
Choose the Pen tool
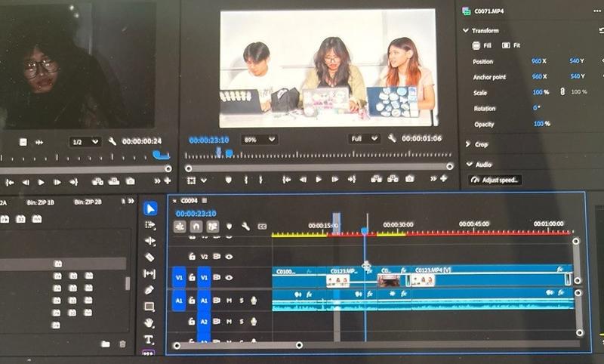(x=149, y=290)
